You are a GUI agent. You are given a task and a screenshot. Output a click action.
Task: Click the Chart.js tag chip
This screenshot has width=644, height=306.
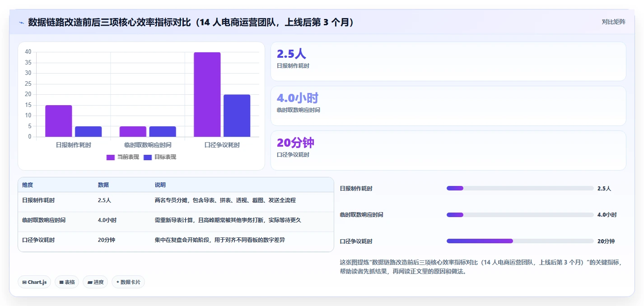coord(34,282)
